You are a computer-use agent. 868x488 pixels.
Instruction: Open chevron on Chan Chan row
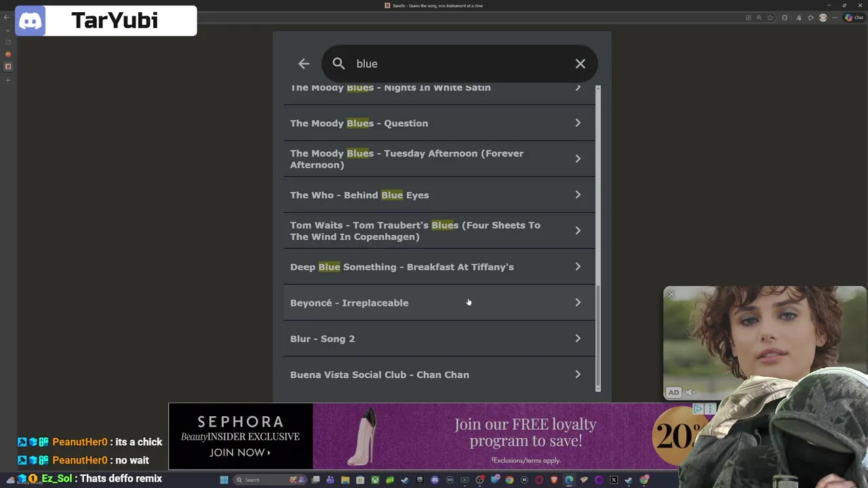578,374
